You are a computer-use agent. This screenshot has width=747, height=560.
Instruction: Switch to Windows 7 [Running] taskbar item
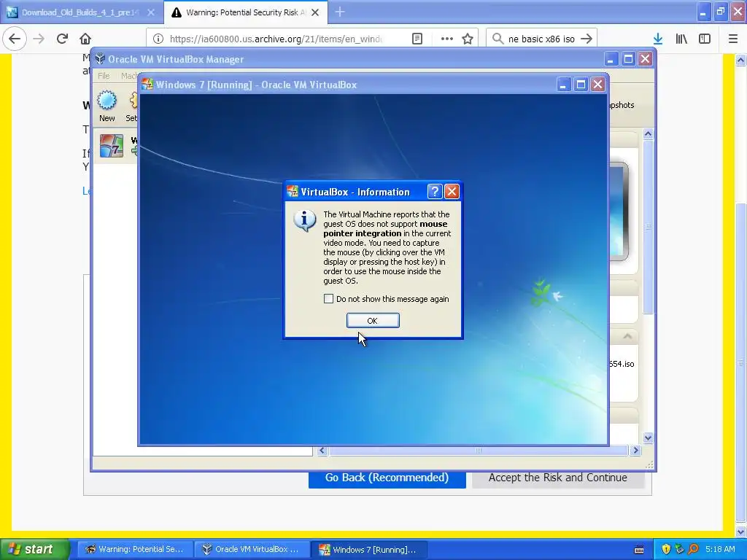[368, 549]
